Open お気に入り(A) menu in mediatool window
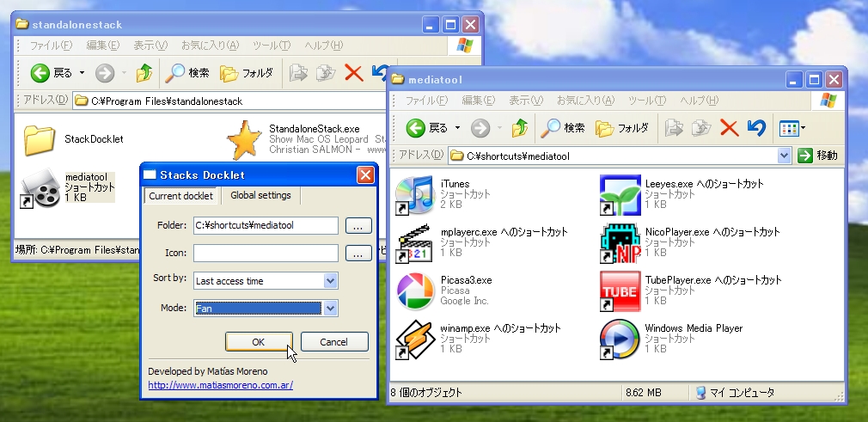Screen dimensions: 868x422 click(x=585, y=101)
